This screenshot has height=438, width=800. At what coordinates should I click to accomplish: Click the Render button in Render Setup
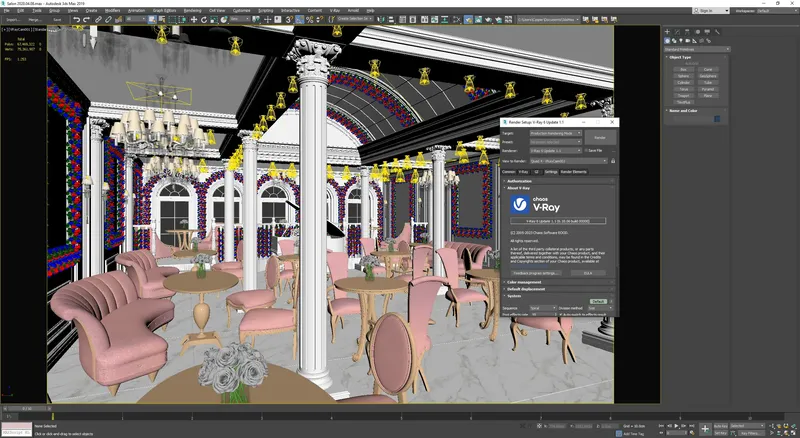click(600, 137)
